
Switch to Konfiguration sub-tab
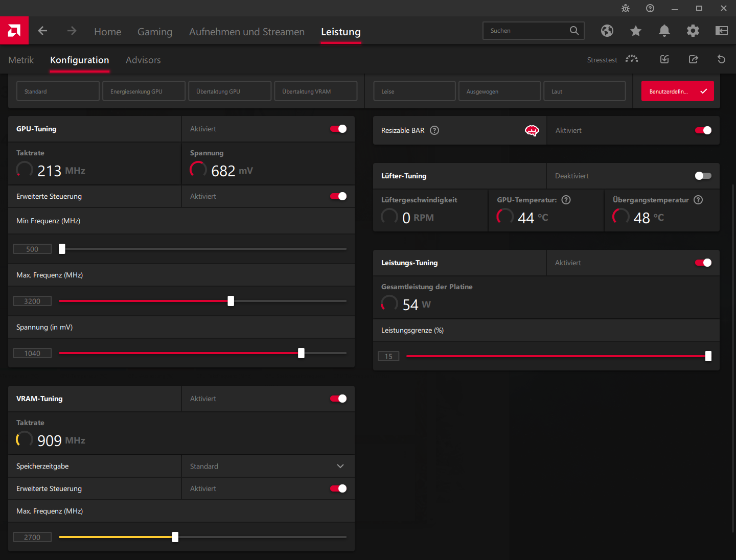(80, 60)
